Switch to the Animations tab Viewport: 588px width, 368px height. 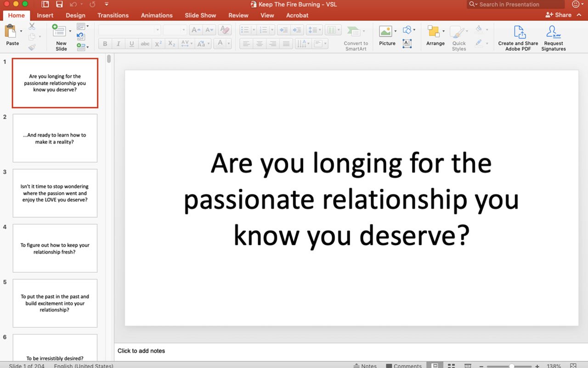coord(157,15)
